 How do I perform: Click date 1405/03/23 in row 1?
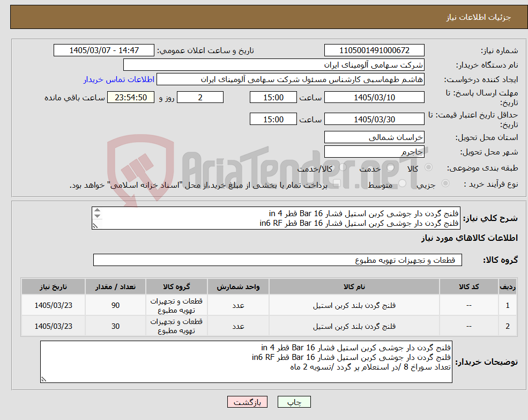(53, 305)
